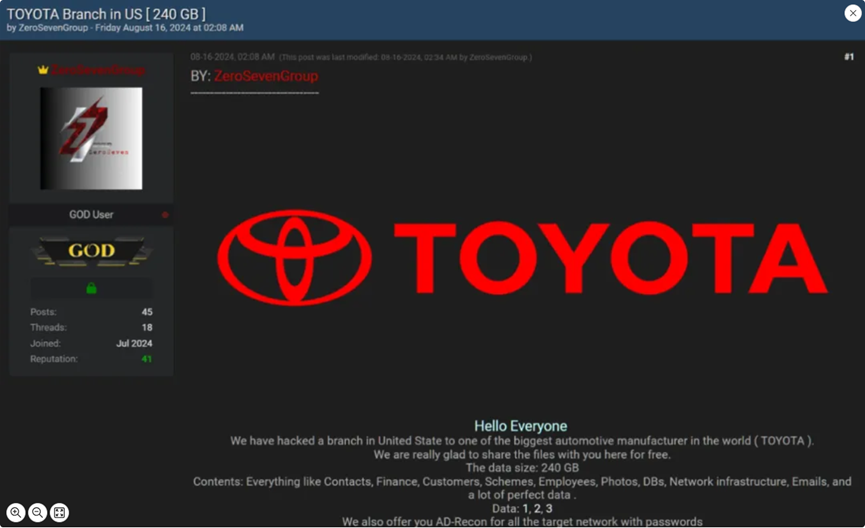Click the red TOYOTA logo image
The height and width of the screenshot is (528, 865).
[522, 257]
